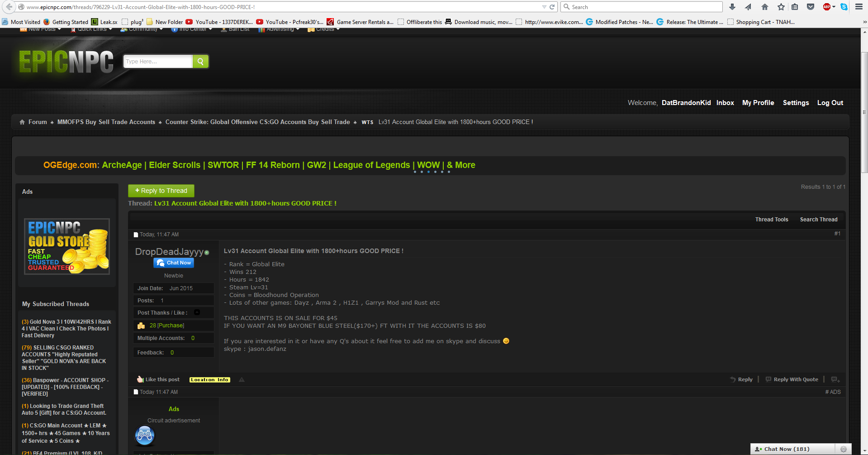Click the Reply link on the post

point(741,379)
